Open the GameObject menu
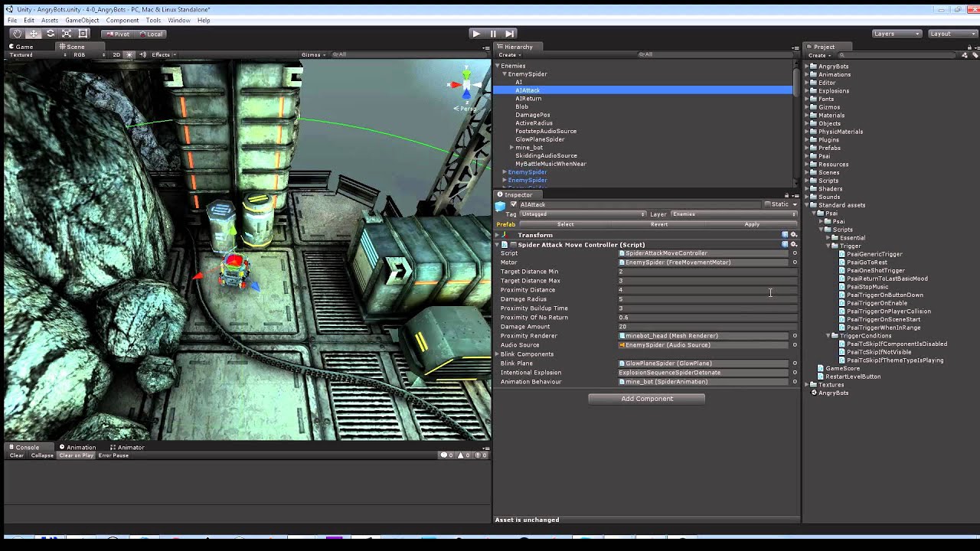Screen dimensions: 980x551 coord(82,21)
